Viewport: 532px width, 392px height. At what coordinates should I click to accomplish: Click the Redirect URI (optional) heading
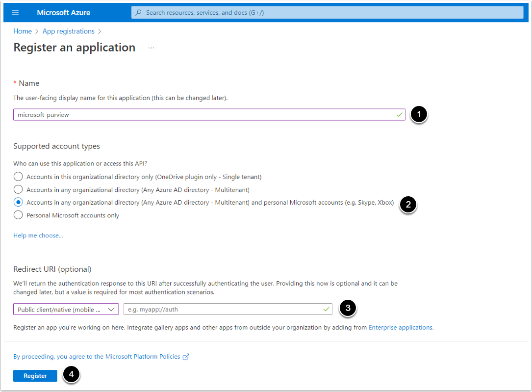pyautogui.click(x=52, y=269)
